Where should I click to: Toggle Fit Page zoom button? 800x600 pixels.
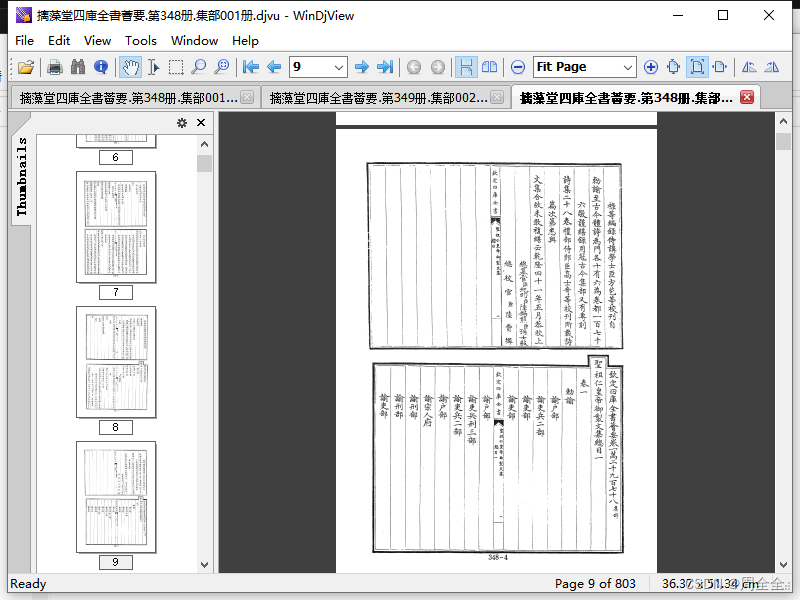(x=697, y=67)
